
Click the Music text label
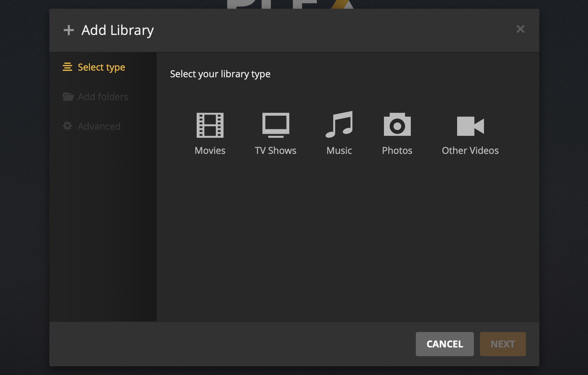pos(339,151)
